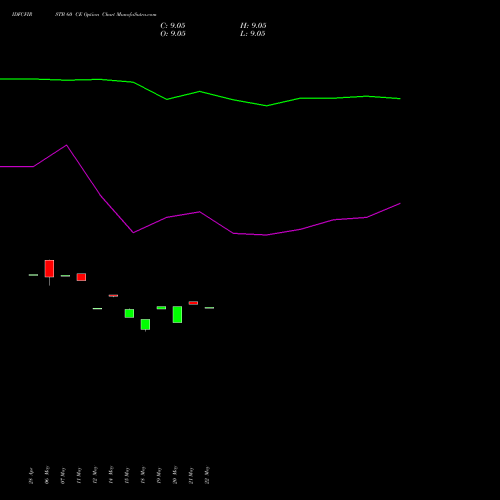
Task: Click the 14 May date axis label
Action: pyautogui.click(x=111, y=475)
